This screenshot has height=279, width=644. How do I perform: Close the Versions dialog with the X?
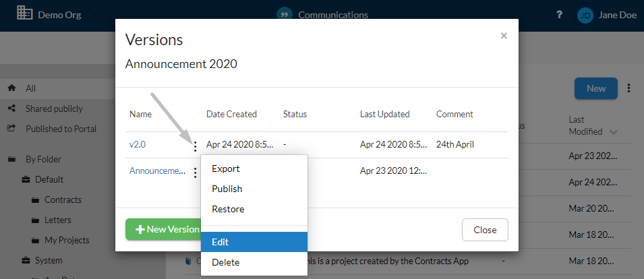(504, 36)
